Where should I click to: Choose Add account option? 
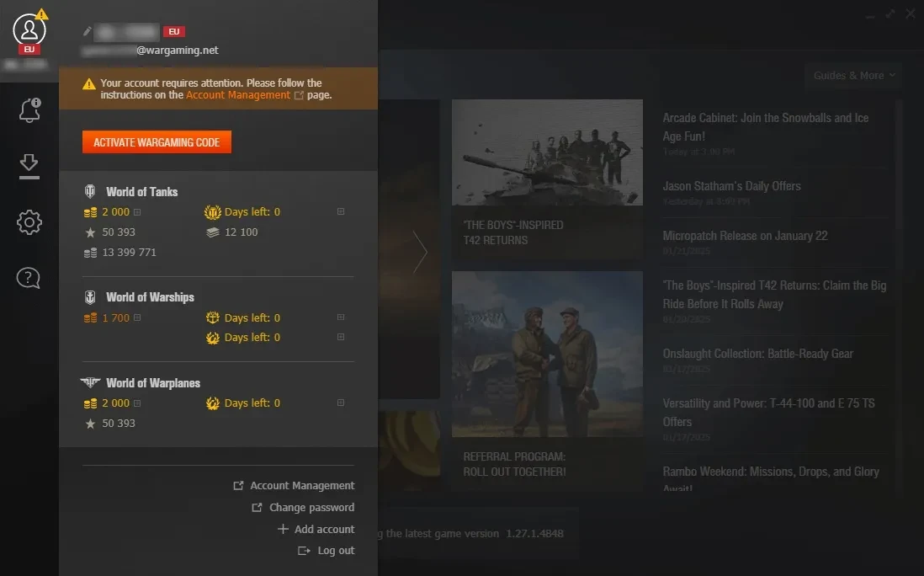pos(324,530)
